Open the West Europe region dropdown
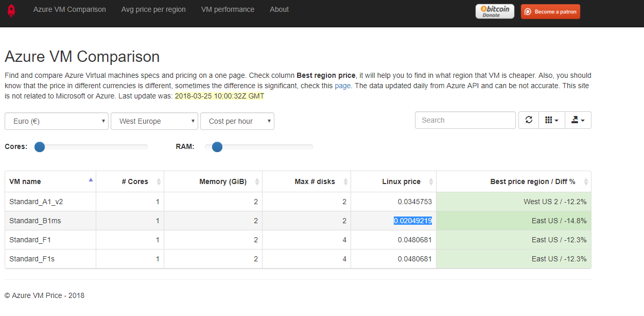 point(154,121)
